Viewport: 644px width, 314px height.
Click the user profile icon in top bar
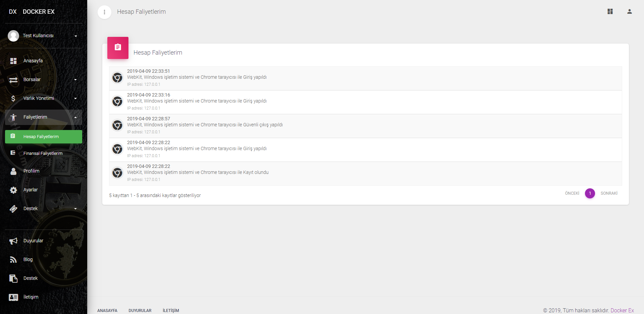tap(630, 11)
